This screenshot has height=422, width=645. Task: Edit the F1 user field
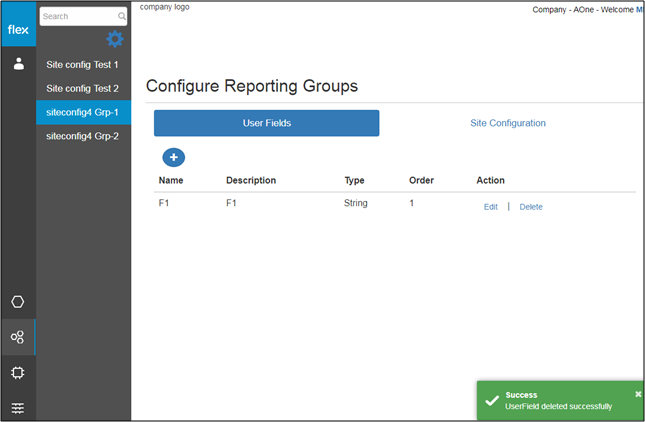click(490, 207)
